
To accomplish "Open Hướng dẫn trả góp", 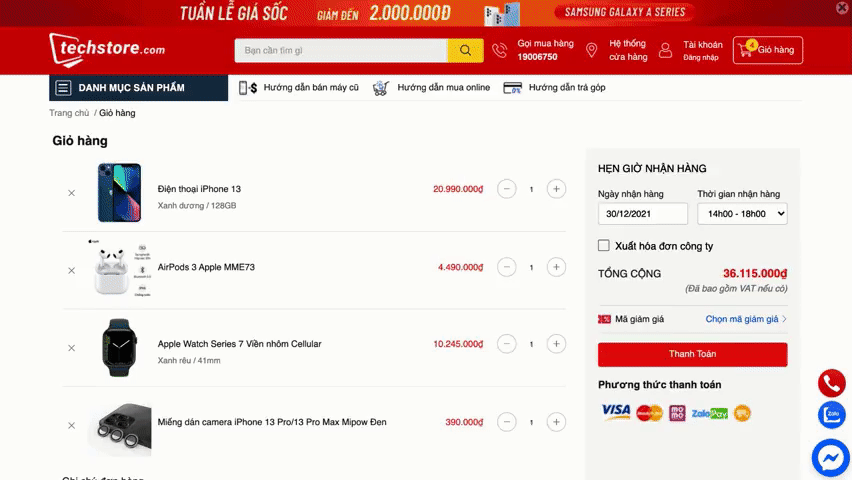I will click(x=567, y=88).
